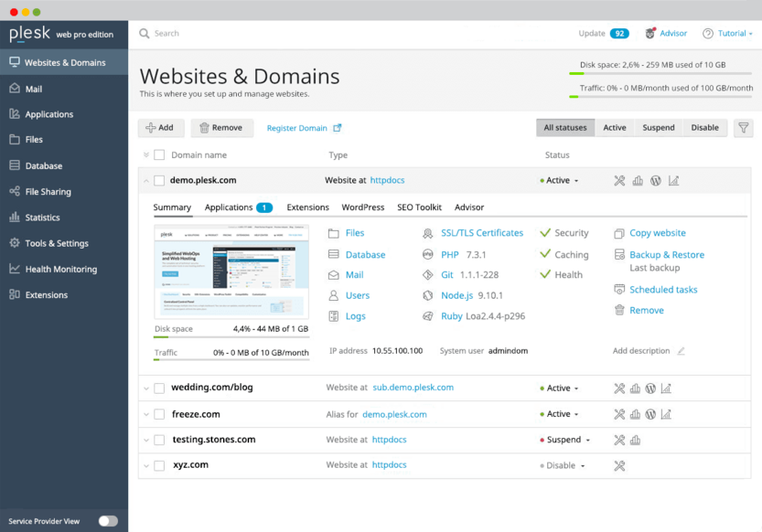Check the freeze.com row checkbox
762x532 pixels.
click(159, 414)
